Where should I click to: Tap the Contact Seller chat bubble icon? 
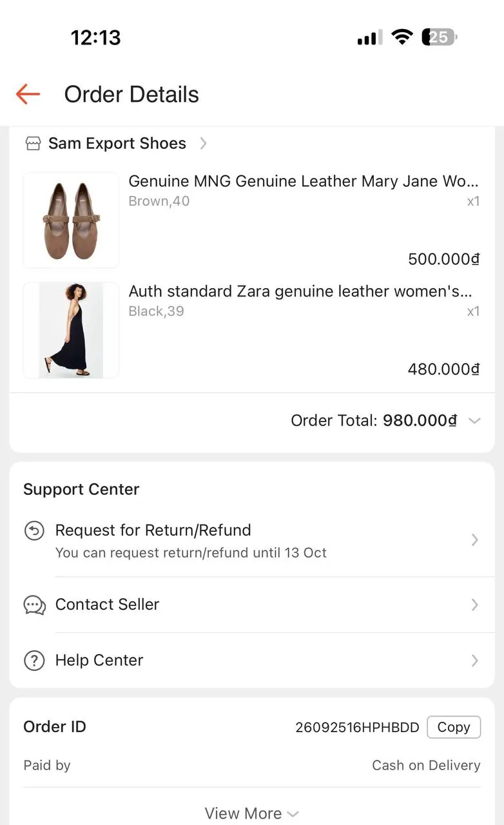pos(34,605)
